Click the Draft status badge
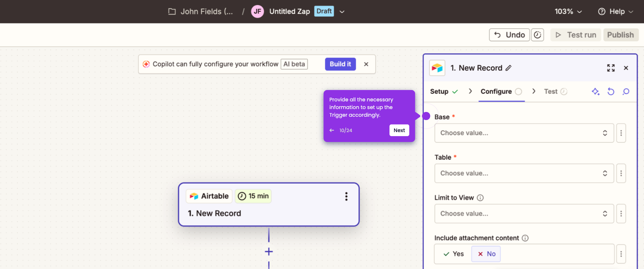The height and width of the screenshot is (269, 644). tap(324, 11)
